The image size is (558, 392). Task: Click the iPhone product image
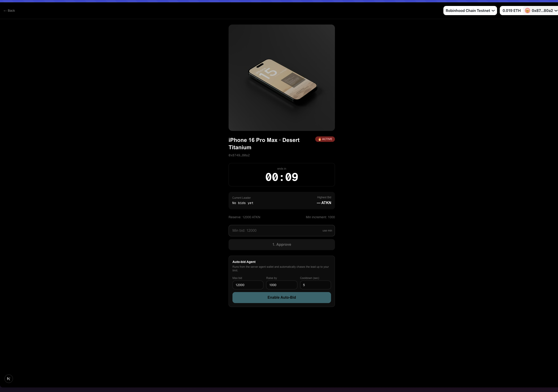click(x=282, y=78)
